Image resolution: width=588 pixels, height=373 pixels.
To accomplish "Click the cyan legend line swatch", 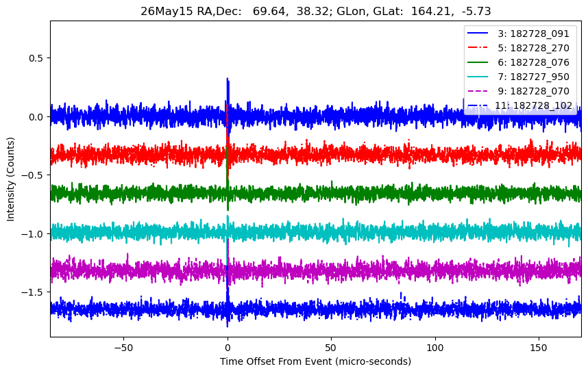I will click(478, 77).
